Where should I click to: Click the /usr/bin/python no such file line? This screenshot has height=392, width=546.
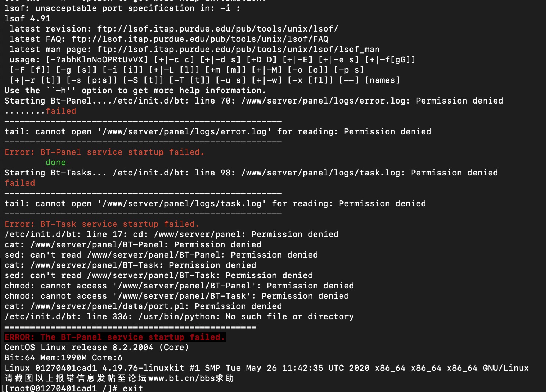click(x=179, y=316)
